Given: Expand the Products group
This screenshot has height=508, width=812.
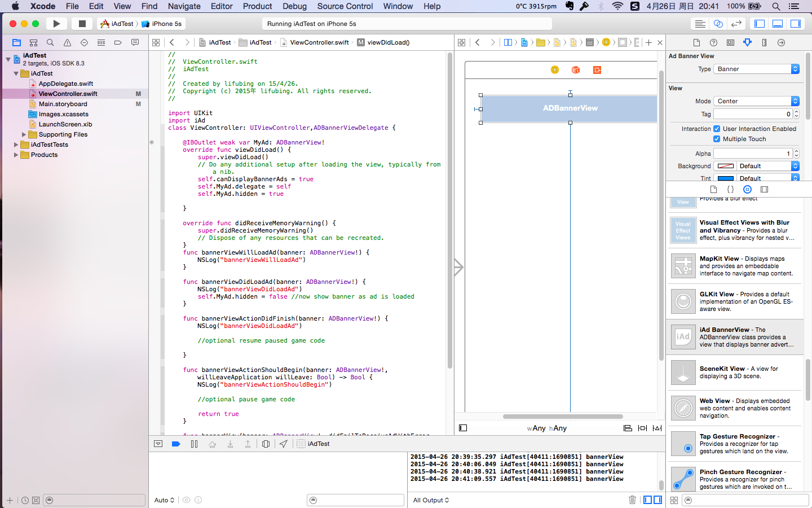Looking at the screenshot, I should point(16,155).
